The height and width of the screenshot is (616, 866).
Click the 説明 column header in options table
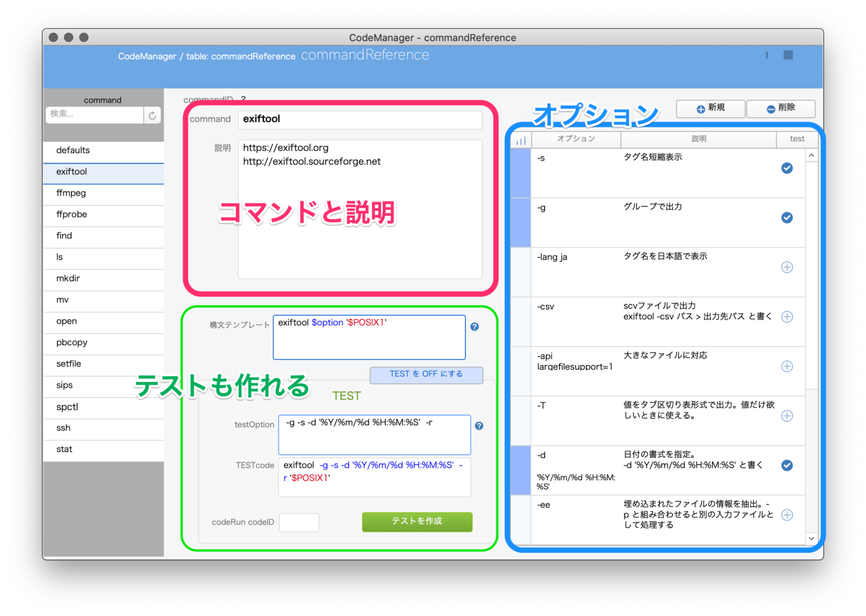(699, 139)
